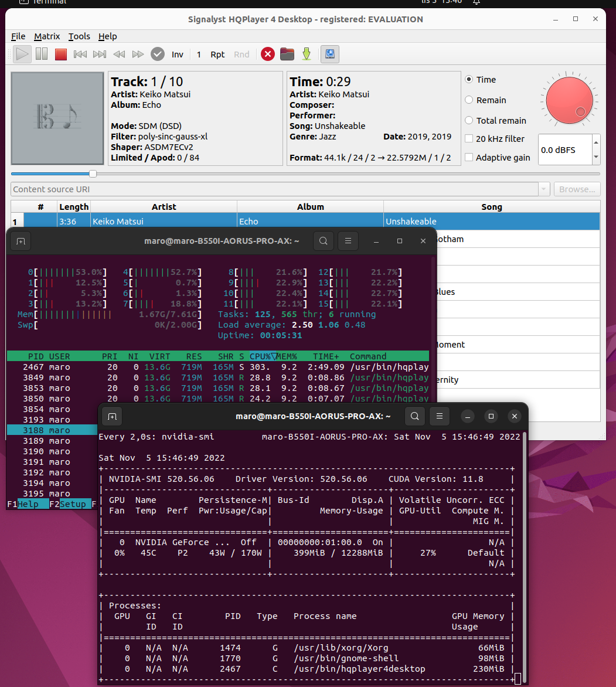Image resolution: width=616 pixels, height=687 pixels.
Task: Enable the 20 kHz filter checkbox
Action: click(x=469, y=139)
